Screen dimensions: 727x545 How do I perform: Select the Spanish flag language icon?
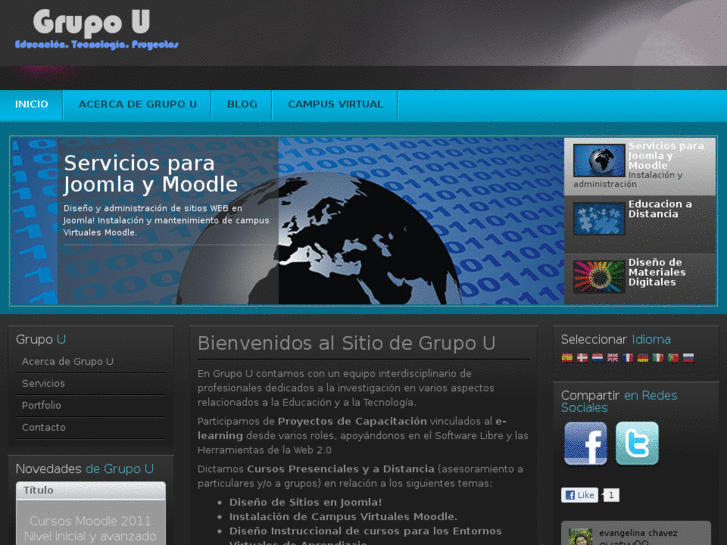[x=567, y=358]
